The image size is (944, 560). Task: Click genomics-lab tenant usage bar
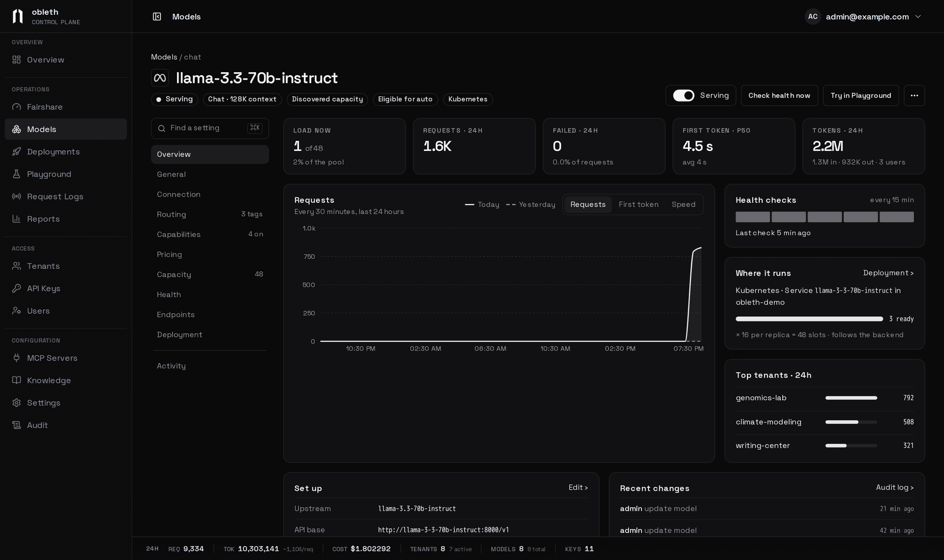851,398
